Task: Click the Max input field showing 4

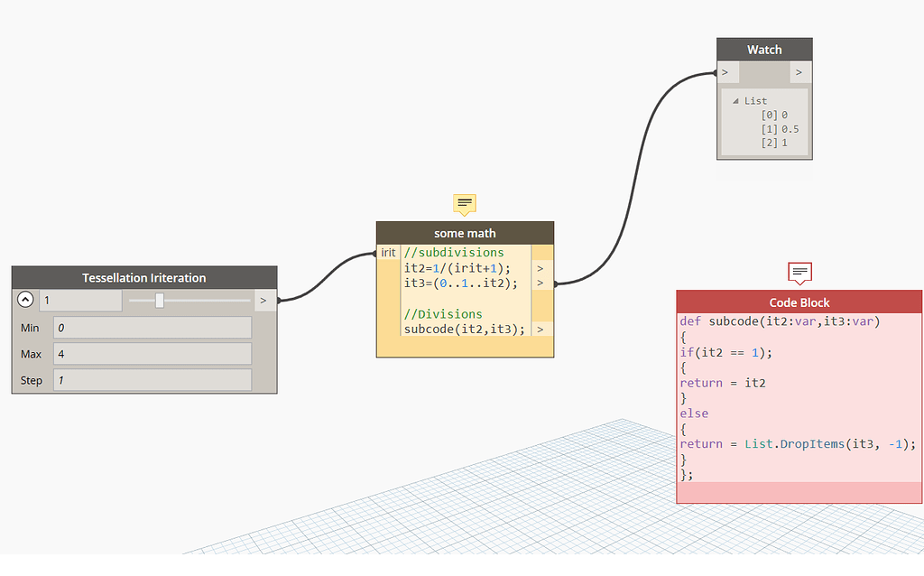Action: [152, 354]
